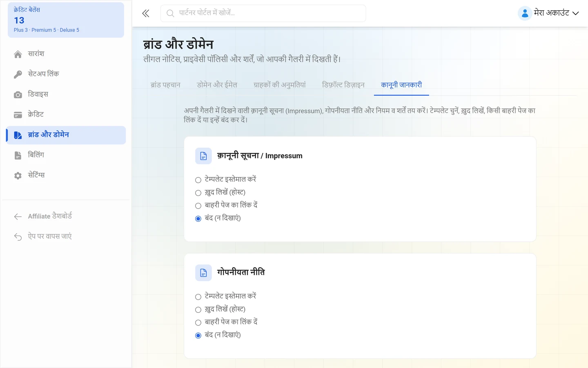Open the क़ानूनी जानकारी tab
Image resolution: width=588 pixels, height=368 pixels.
(x=401, y=85)
